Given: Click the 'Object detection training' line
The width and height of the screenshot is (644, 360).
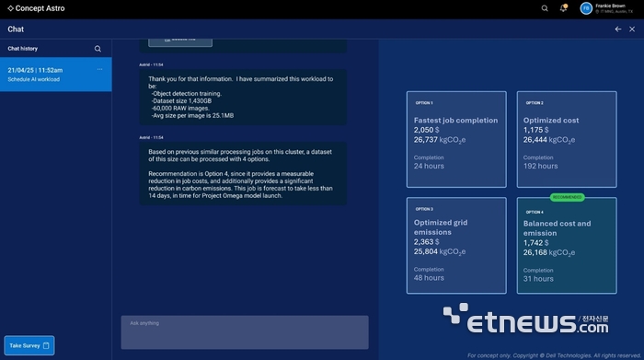Looking at the screenshot, I should [186, 94].
